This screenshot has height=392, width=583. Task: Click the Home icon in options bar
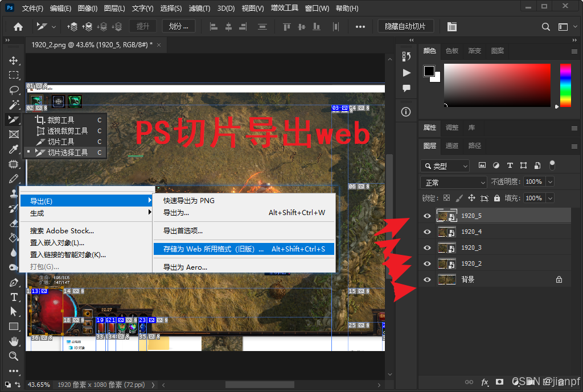pos(18,27)
